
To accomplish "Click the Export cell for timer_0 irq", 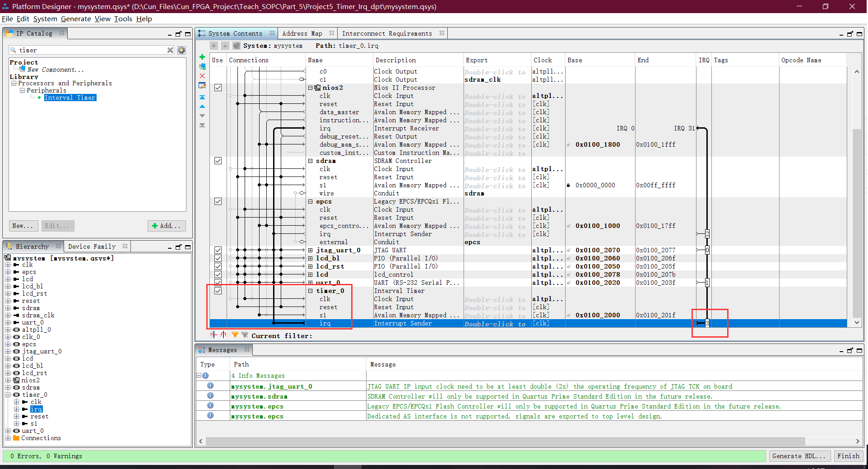I will pos(497,324).
